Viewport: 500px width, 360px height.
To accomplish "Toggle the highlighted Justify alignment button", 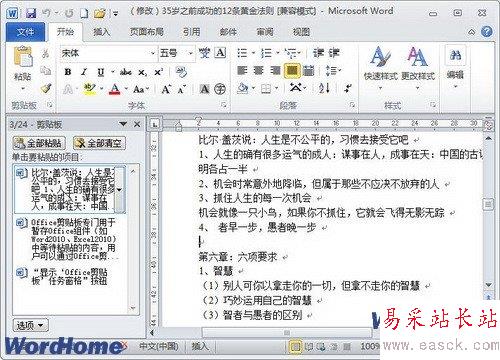I will pos(292,70).
